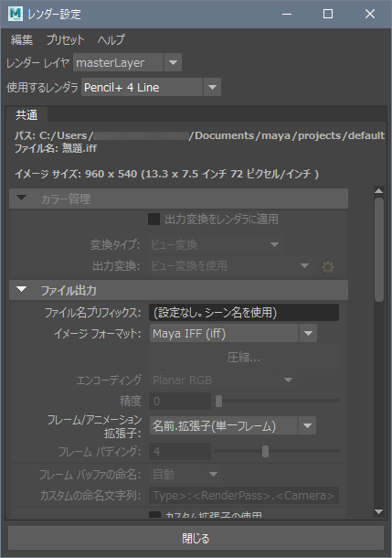This screenshot has width=392, height=558.
Task: Open frame/animation extension dropdown 名前.拡張子
Action: (x=233, y=425)
